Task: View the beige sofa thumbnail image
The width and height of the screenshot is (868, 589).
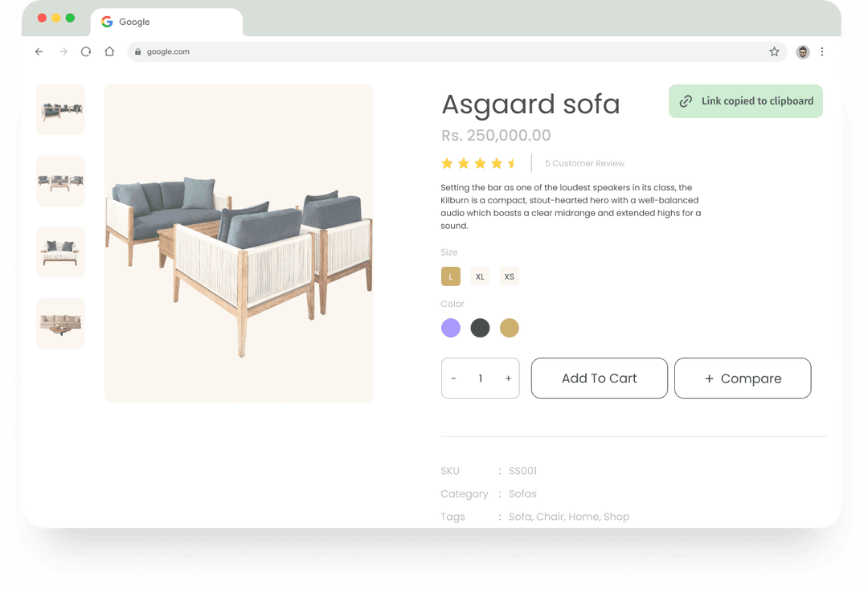Action: pos(60,323)
